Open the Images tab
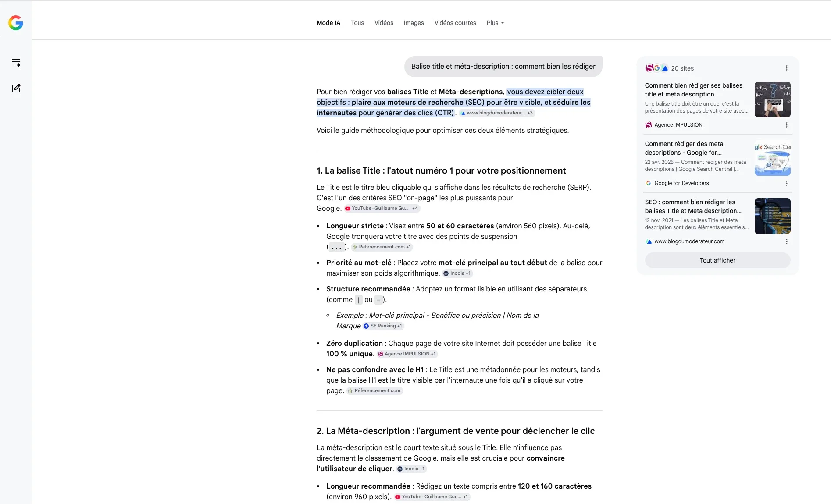831x504 pixels. (x=414, y=23)
